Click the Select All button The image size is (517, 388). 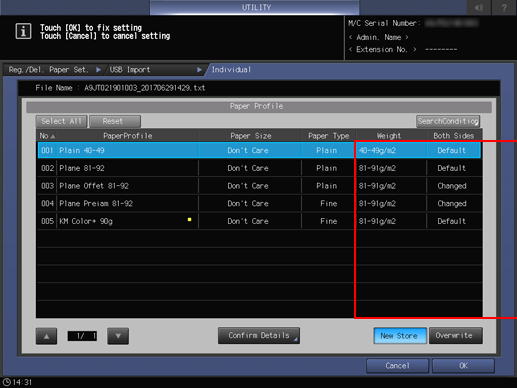coord(61,121)
